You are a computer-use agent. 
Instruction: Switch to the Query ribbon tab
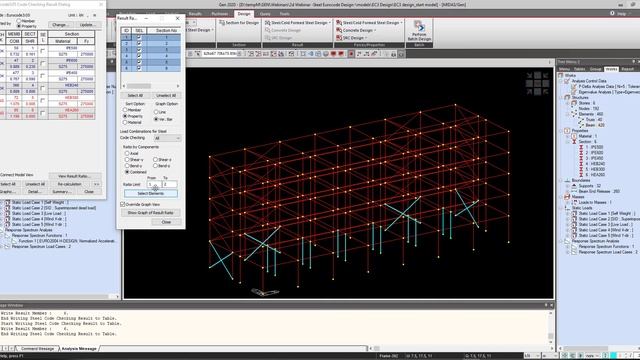pos(265,14)
